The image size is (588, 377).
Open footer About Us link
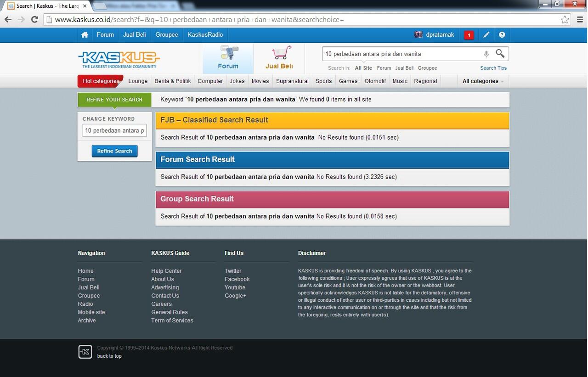click(x=163, y=279)
